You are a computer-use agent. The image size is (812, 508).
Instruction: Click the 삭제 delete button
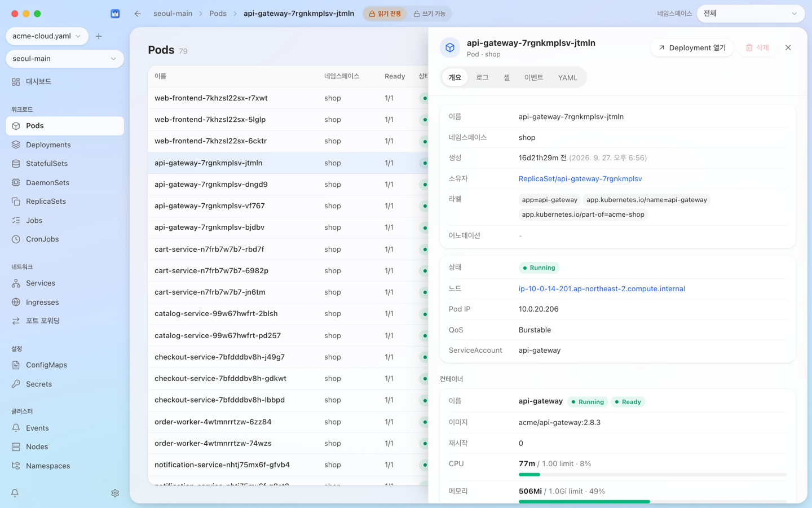tap(757, 48)
